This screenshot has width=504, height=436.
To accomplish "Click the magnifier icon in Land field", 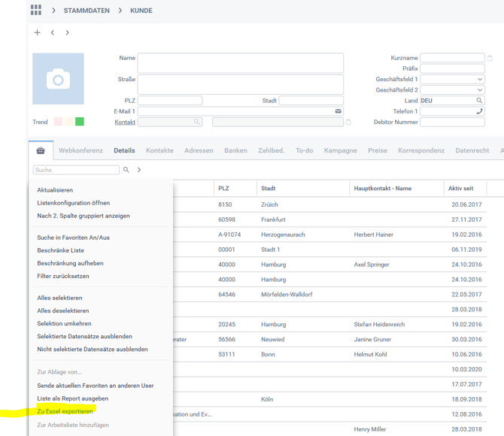I will click(479, 101).
